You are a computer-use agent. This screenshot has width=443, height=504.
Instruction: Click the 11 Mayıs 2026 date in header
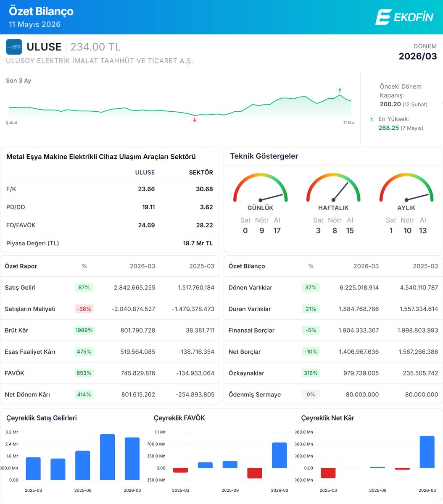[x=35, y=24]
